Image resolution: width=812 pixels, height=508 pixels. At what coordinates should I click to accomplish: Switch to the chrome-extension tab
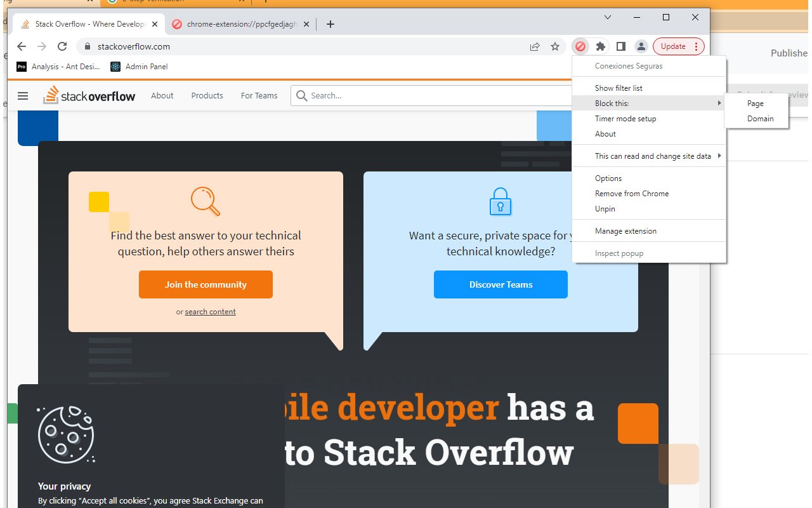(242, 24)
